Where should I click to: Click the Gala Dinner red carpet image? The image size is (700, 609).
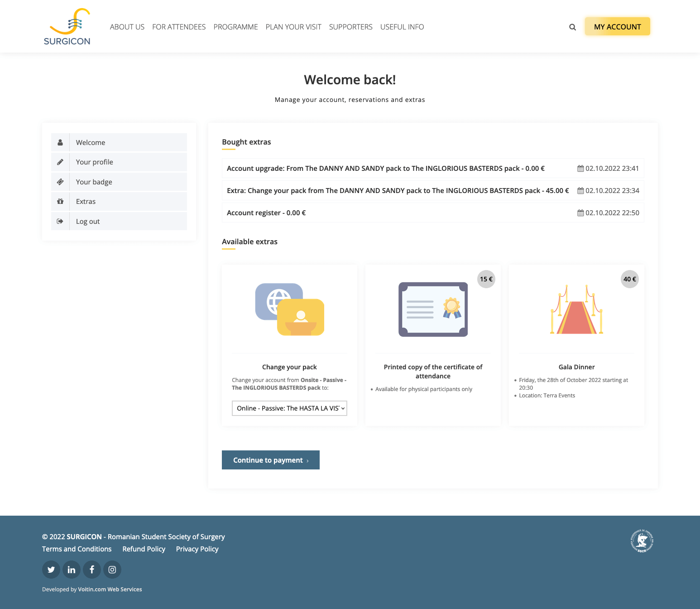coord(576,310)
